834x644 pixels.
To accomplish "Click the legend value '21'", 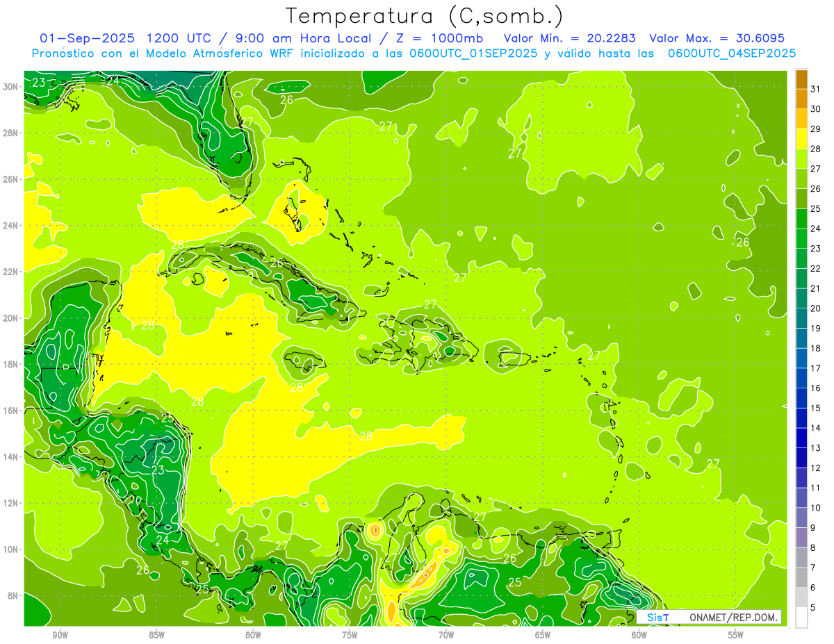I will [816, 288].
